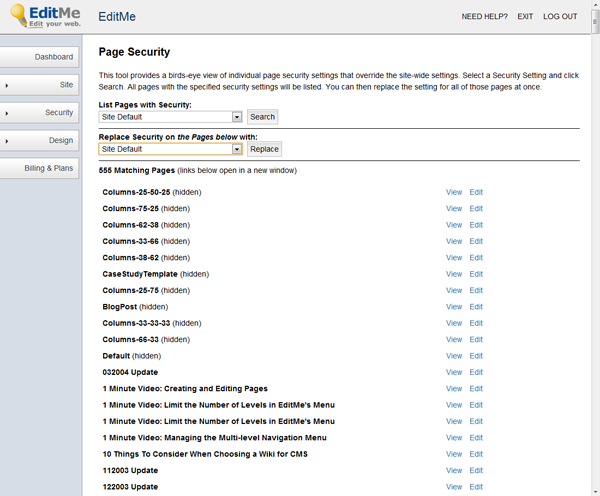600x496 pixels.
Task: Edit the Default hidden page
Action: 476,356
